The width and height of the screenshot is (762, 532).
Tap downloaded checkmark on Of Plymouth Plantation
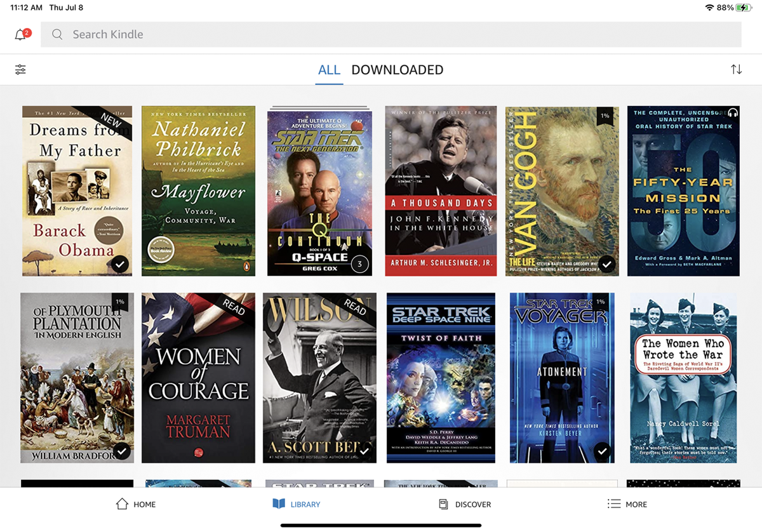click(x=122, y=451)
